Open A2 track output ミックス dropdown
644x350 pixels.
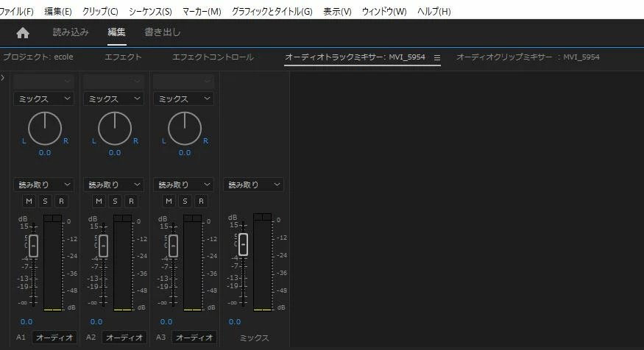[x=113, y=99]
